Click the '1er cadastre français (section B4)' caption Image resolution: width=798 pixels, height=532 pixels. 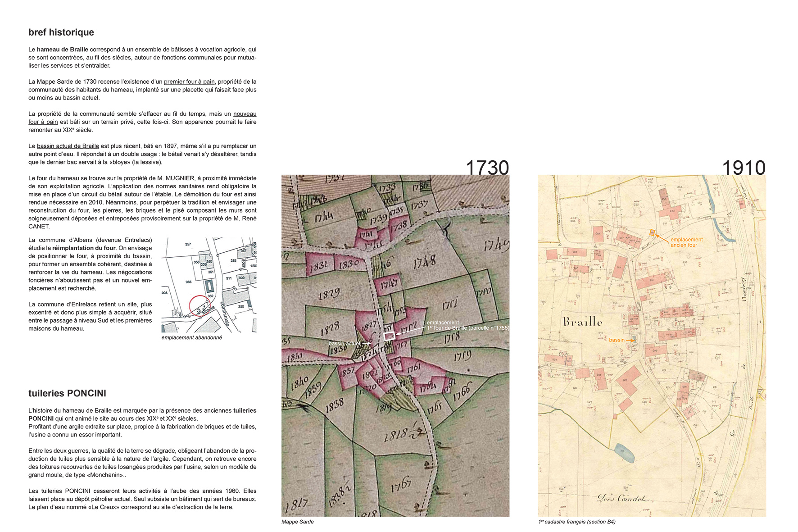577,522
